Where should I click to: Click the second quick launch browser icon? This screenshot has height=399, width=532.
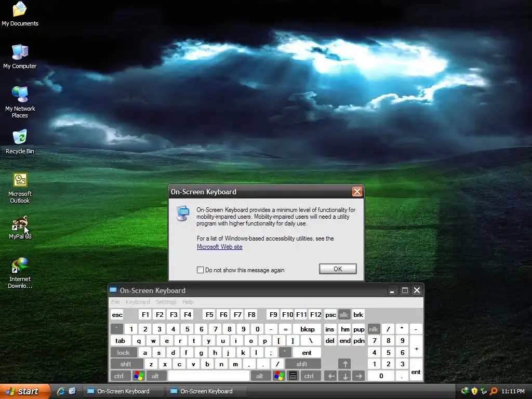(x=72, y=391)
